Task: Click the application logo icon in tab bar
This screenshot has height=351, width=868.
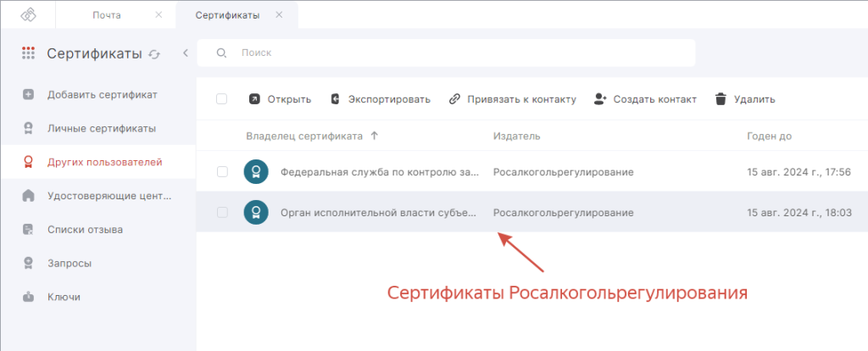Action: tap(28, 15)
